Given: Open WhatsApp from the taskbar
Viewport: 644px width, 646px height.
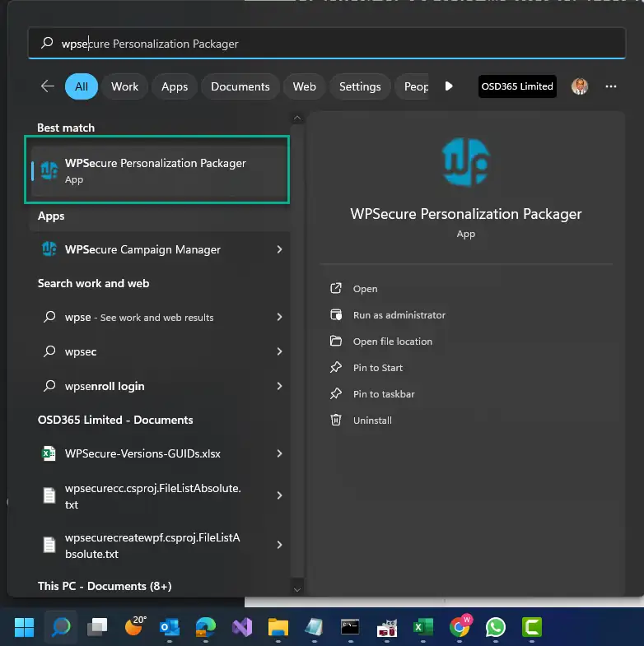Looking at the screenshot, I should pyautogui.click(x=496, y=627).
